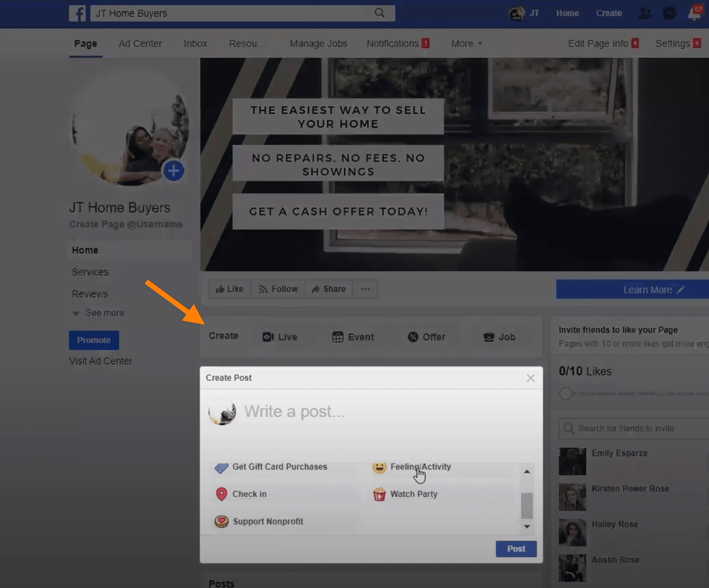Open the Notifications tab
Screen dimensions: 709x588
398,44
